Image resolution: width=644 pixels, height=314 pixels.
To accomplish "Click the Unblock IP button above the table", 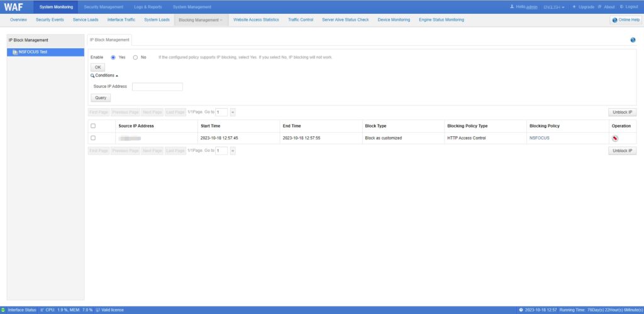I will [622, 112].
